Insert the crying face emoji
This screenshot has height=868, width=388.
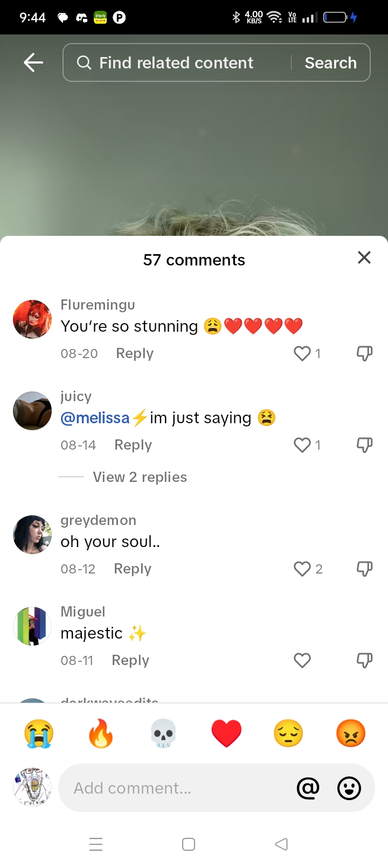[39, 733]
